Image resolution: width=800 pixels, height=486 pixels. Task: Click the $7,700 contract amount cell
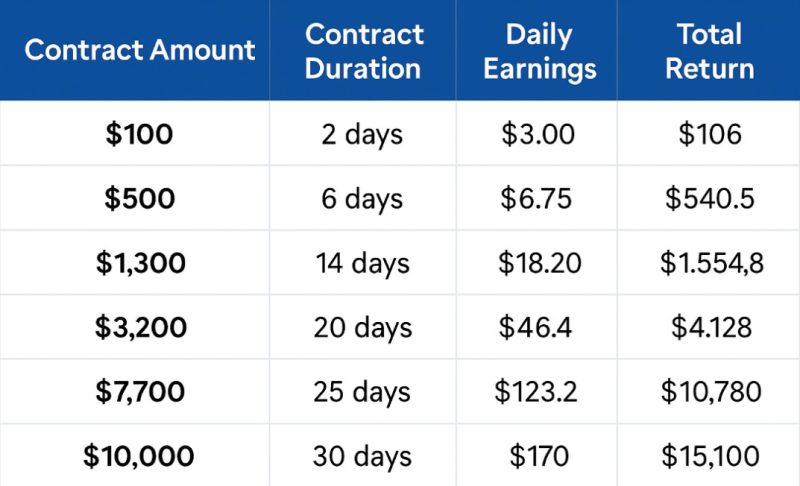point(140,391)
